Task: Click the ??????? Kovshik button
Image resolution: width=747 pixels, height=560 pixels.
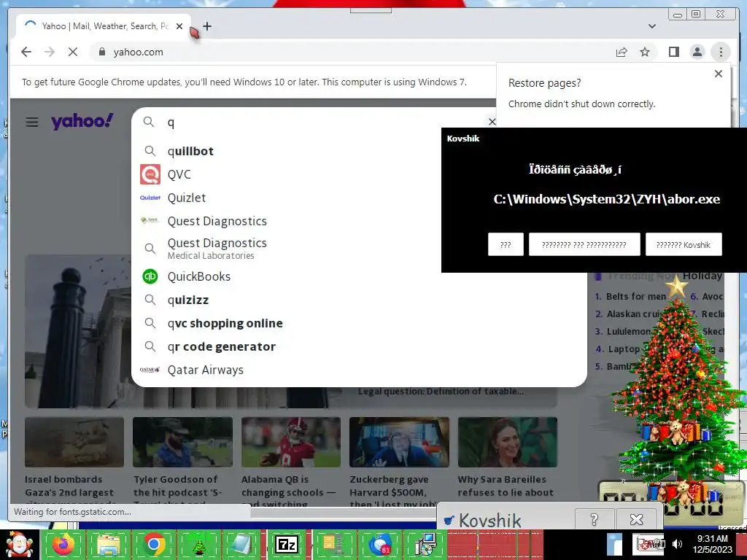Action: (683, 244)
